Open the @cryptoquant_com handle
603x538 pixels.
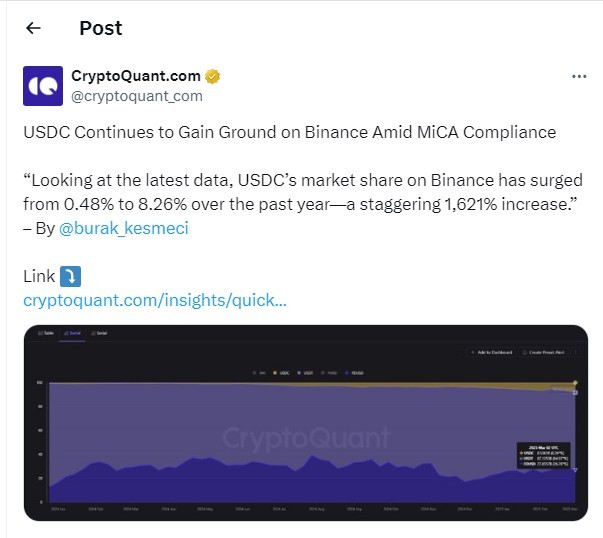pyautogui.click(x=137, y=96)
